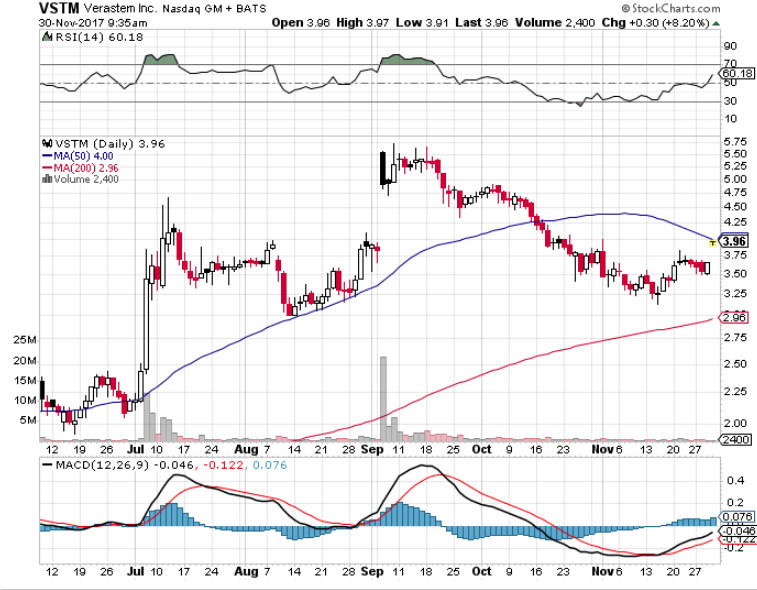Click the MACD(12,26,9) legend line icon
Image resolution: width=757 pixels, height=590 pixels.
click(x=46, y=464)
